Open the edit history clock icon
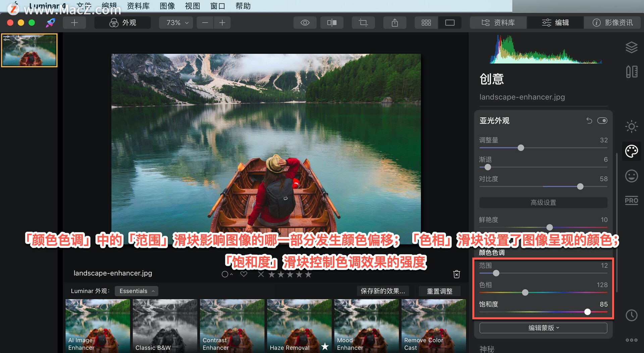This screenshot has height=353, width=644. click(x=632, y=315)
